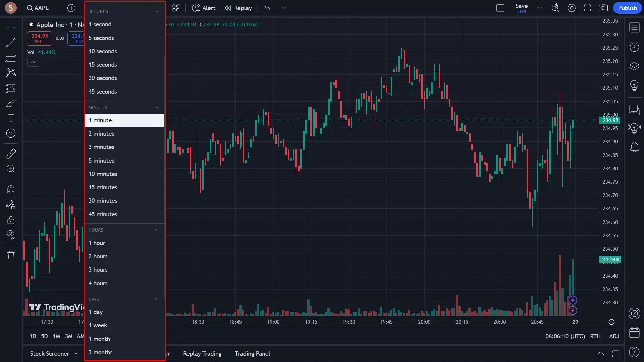Select the 5 minutes interval

[x=124, y=161]
